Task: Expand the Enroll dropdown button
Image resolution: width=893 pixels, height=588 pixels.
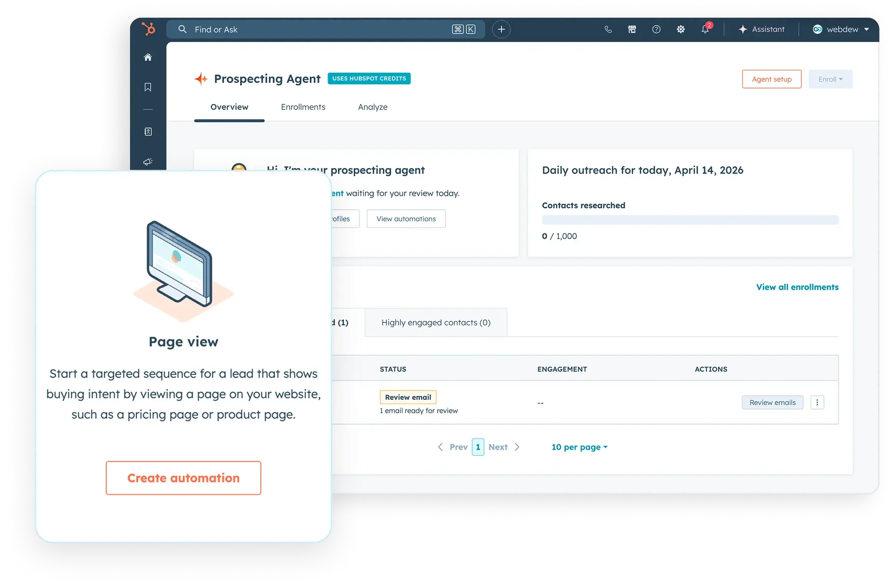Action: coord(830,79)
